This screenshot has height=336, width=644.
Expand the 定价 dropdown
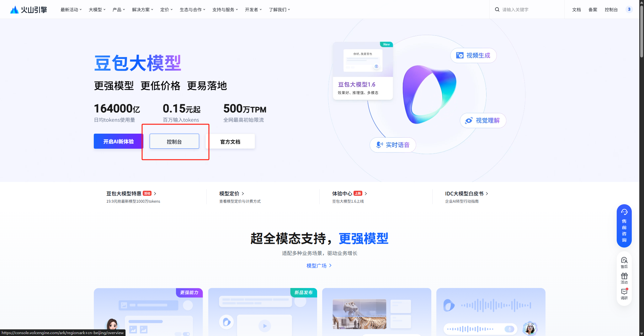pyautogui.click(x=166, y=10)
